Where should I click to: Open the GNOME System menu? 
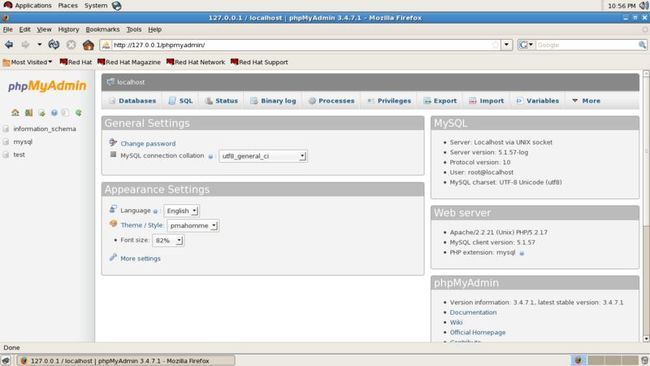pos(96,5)
